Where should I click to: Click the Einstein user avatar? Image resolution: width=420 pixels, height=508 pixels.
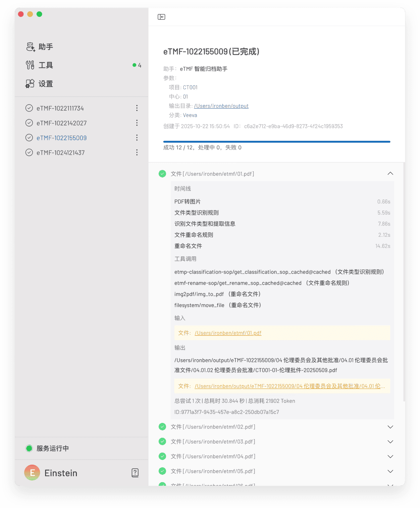point(32,473)
